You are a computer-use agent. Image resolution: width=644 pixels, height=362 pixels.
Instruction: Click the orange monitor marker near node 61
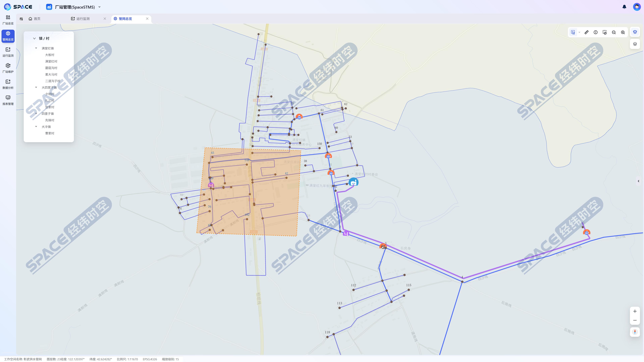(299, 116)
